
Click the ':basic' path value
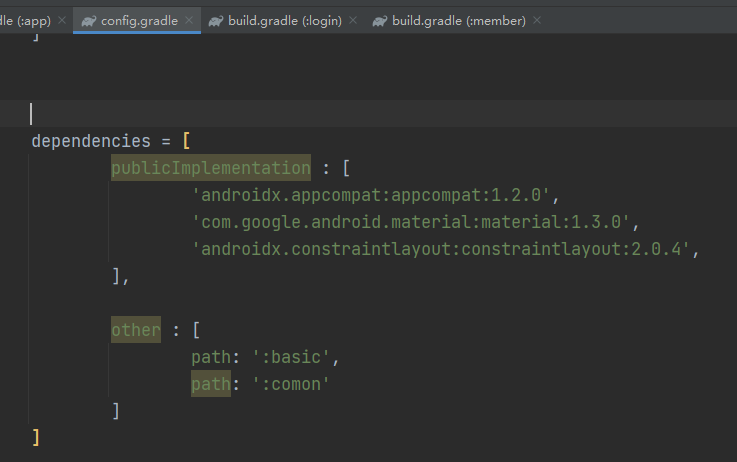[x=291, y=357]
